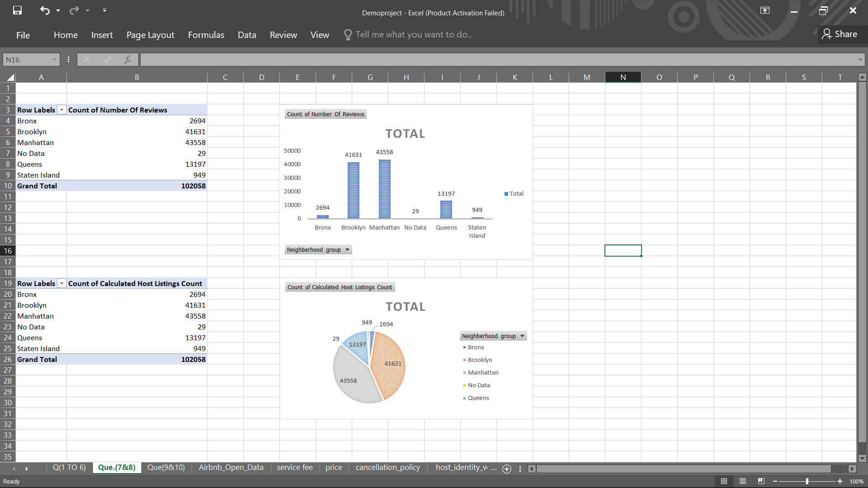Open the Formulas ribbon tab
The height and width of the screenshot is (488, 868).
point(206,35)
